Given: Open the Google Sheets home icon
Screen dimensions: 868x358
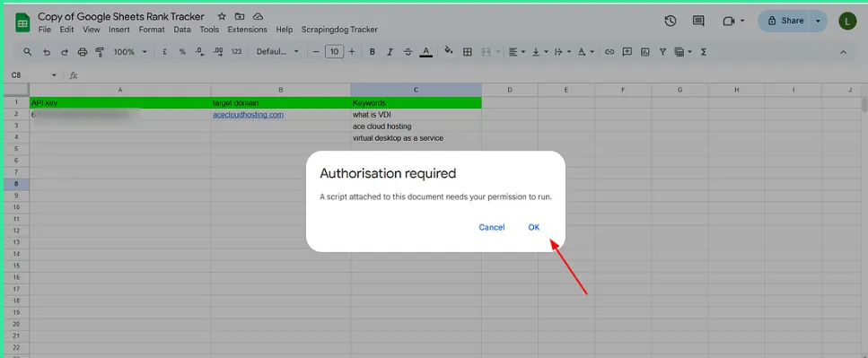Looking at the screenshot, I should coord(22,22).
